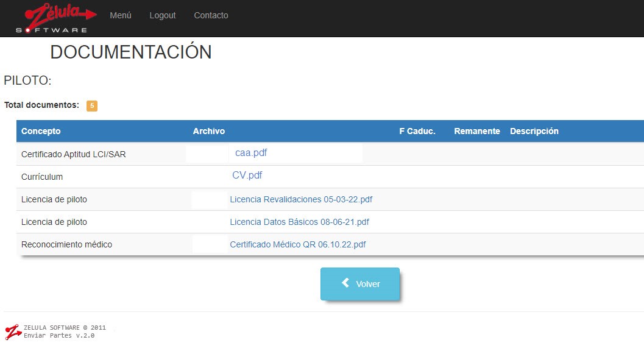Screen dimensions: 644x362
Task: Select the Currículum concept cell
Action: 42,177
